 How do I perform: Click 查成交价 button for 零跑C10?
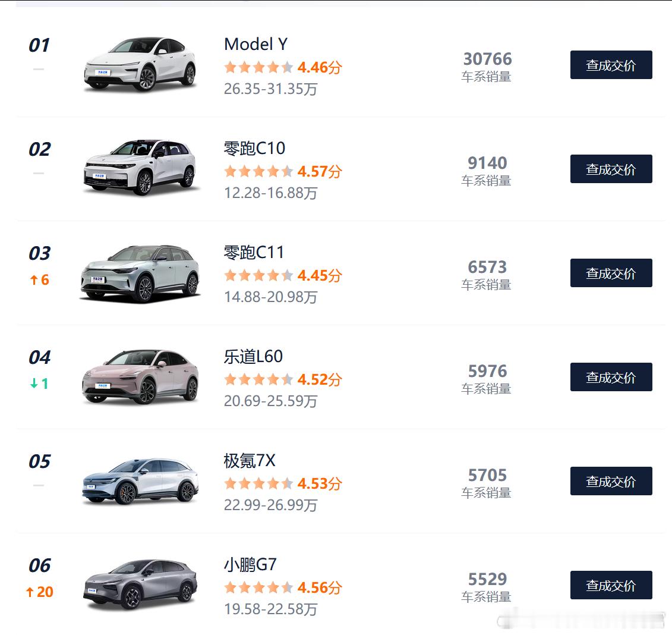click(611, 169)
